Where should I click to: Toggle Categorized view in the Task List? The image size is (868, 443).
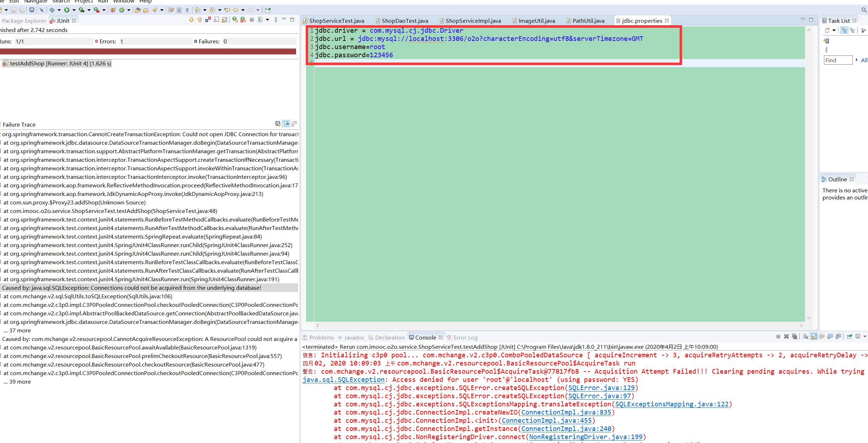coord(844,30)
